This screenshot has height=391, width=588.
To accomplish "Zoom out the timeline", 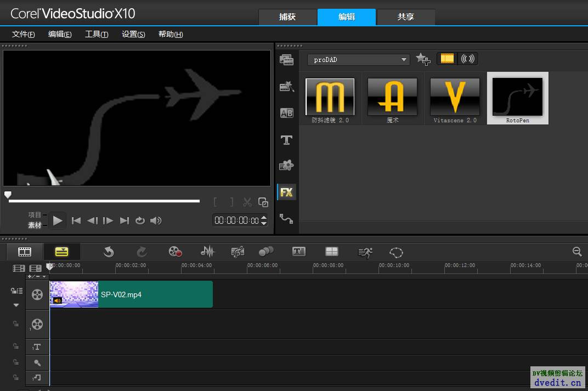I will 577,252.
